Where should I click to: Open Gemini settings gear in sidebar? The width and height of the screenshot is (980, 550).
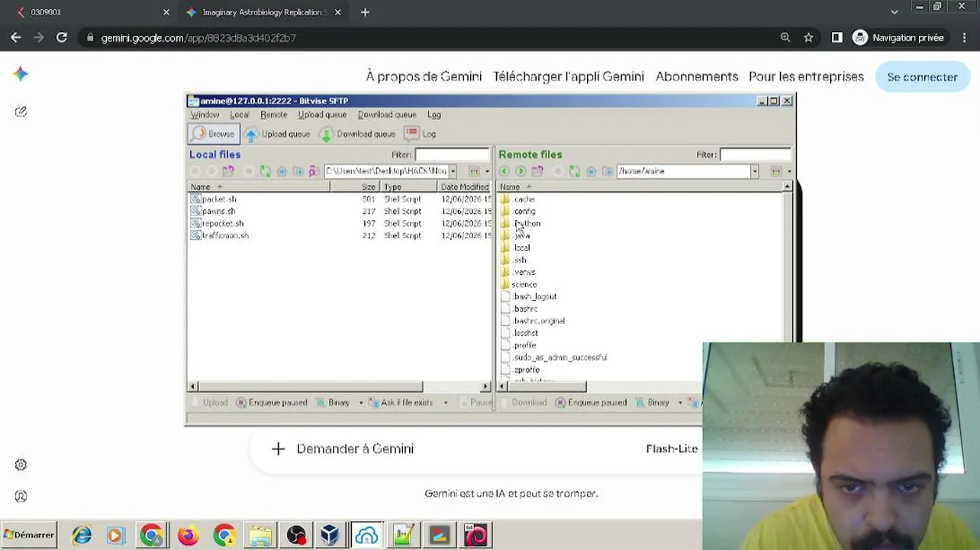coord(21,464)
